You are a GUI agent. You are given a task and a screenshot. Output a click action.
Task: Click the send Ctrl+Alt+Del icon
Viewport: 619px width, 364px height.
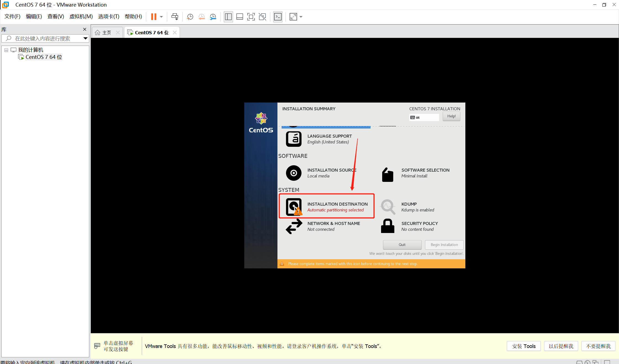[x=175, y=17]
